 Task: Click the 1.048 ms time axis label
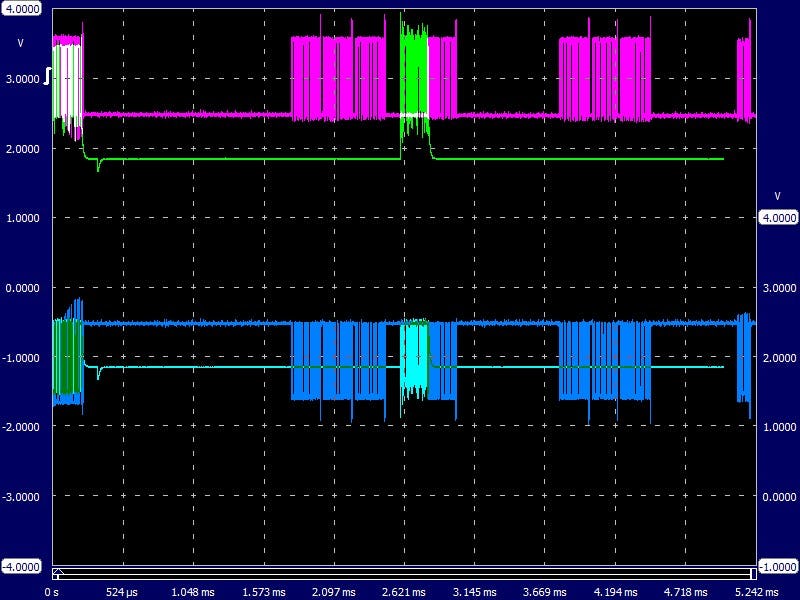[194, 592]
